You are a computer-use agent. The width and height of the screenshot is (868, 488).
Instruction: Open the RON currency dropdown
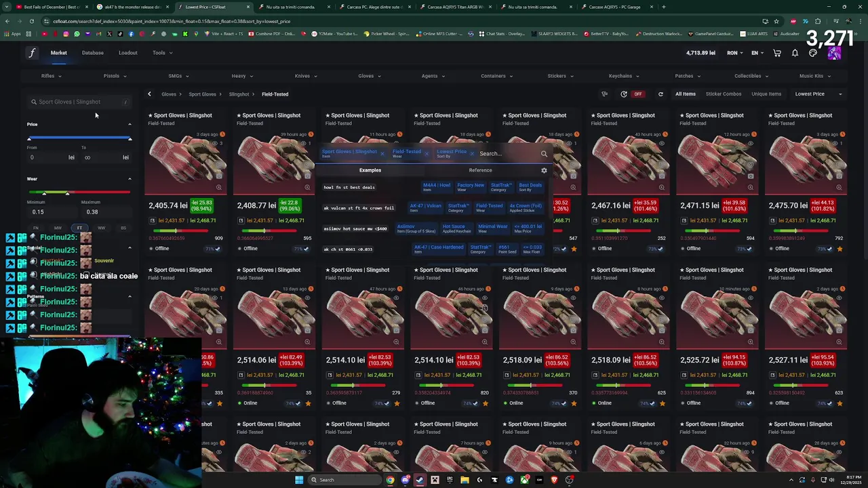pos(735,53)
